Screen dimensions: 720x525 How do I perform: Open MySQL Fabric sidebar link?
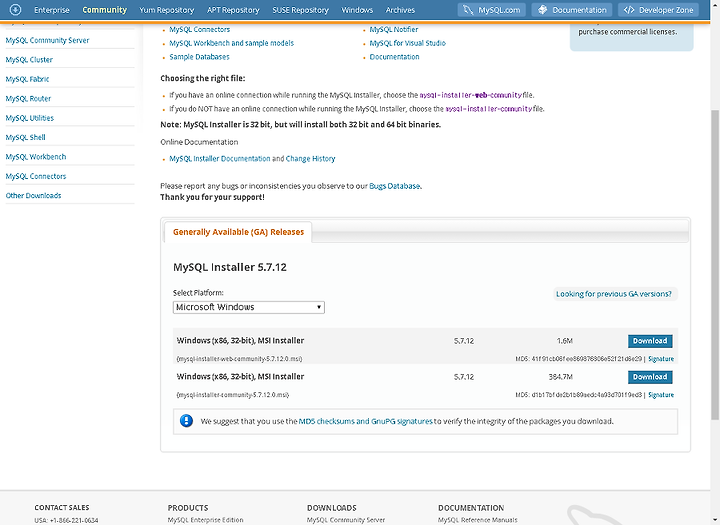27,79
